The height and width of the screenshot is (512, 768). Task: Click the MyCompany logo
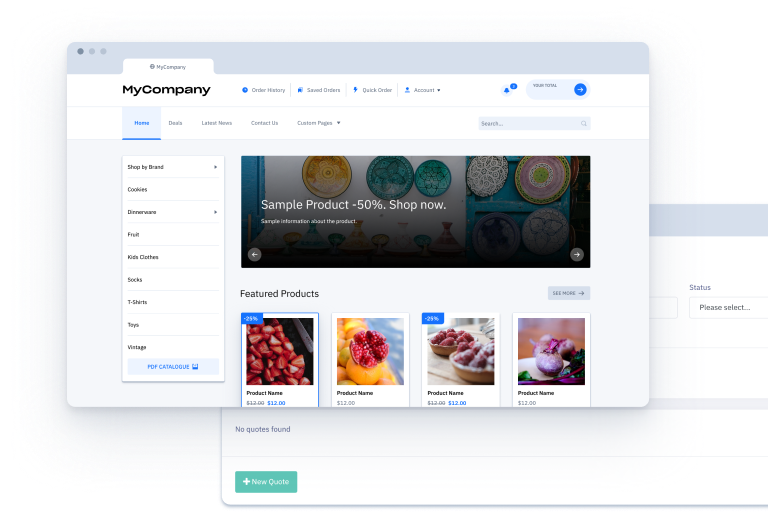166,90
